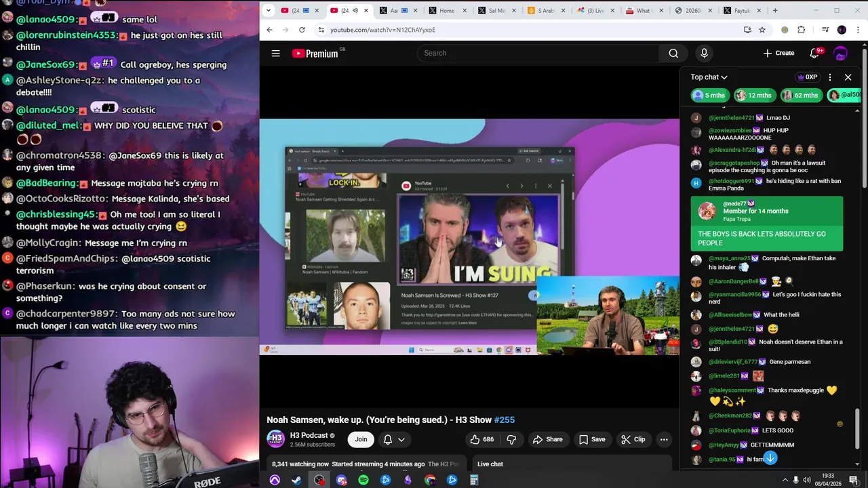Bookmark this page with the star icon

coord(762,30)
